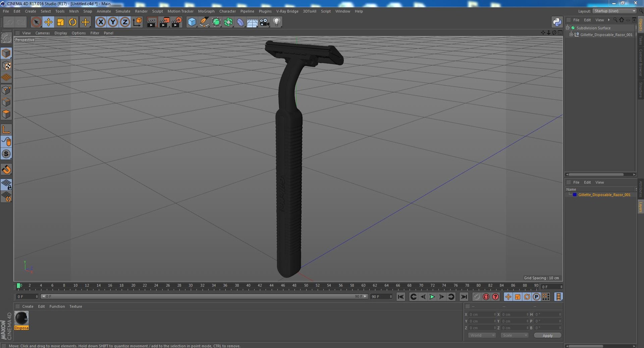The width and height of the screenshot is (644, 348).
Task: Click the Make Editable left-sidebar icon
Action: (6, 38)
